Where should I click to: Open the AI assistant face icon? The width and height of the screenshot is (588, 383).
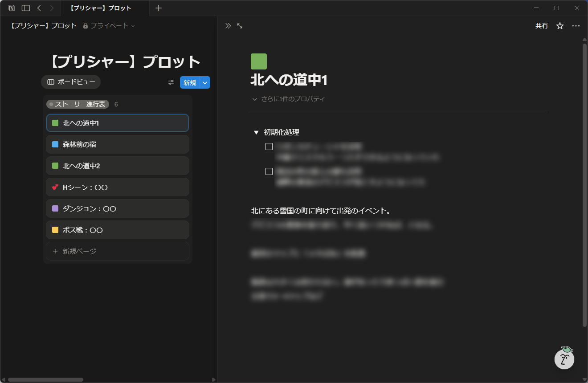tap(564, 358)
